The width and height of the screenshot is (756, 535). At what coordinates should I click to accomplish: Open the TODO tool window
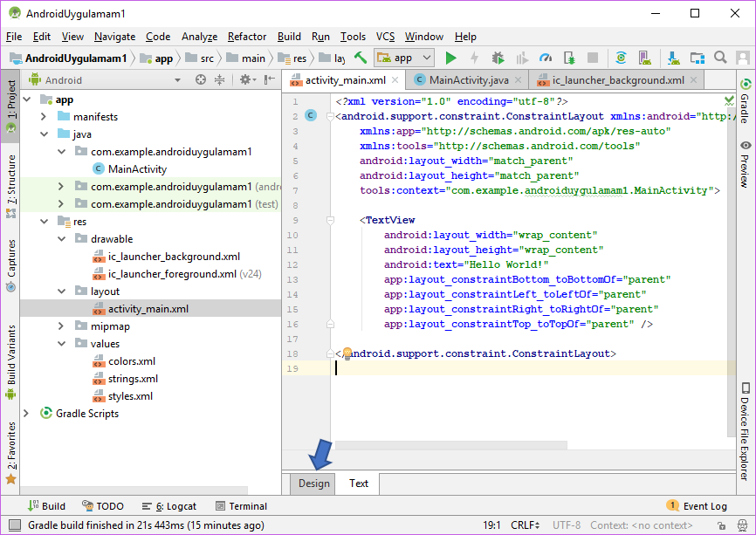click(103, 506)
